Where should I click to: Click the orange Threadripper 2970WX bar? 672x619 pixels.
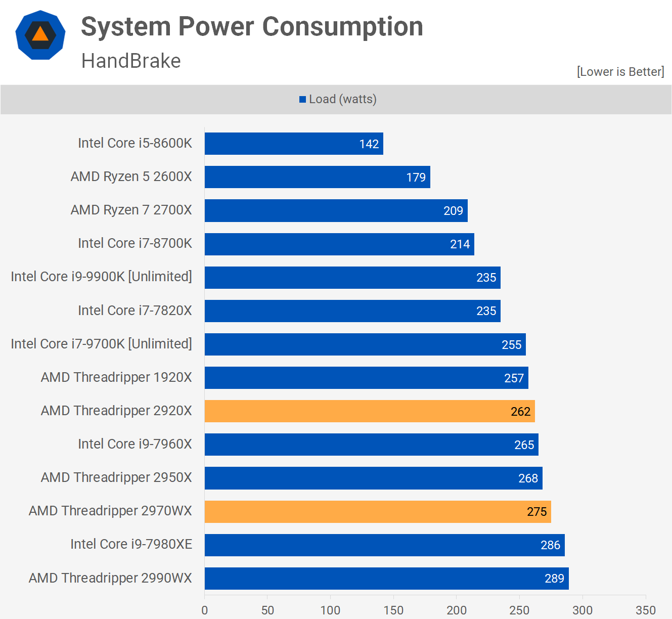[x=377, y=511]
